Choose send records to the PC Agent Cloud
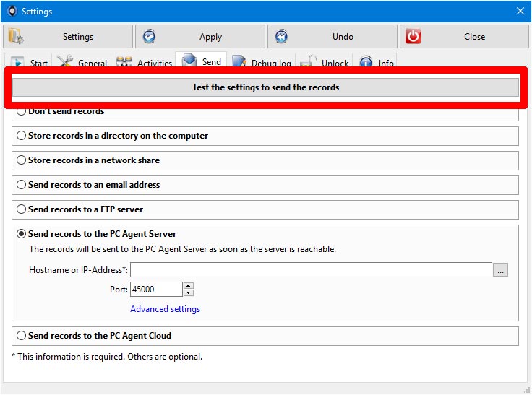Screen dimensions: 532x395 (22, 336)
